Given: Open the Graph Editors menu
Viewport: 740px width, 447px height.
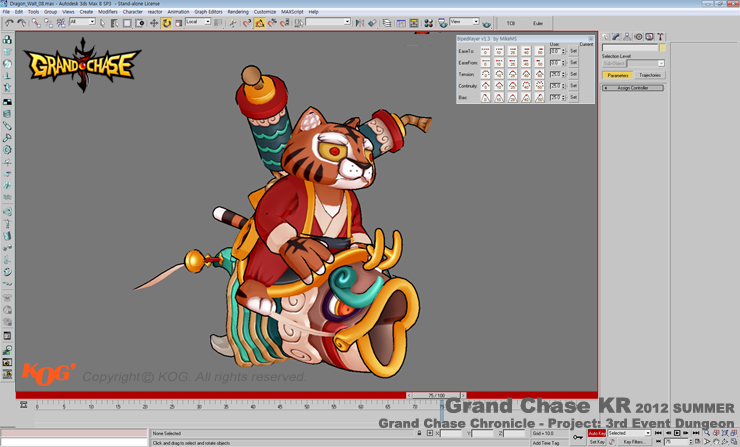Looking at the screenshot, I should 208,12.
